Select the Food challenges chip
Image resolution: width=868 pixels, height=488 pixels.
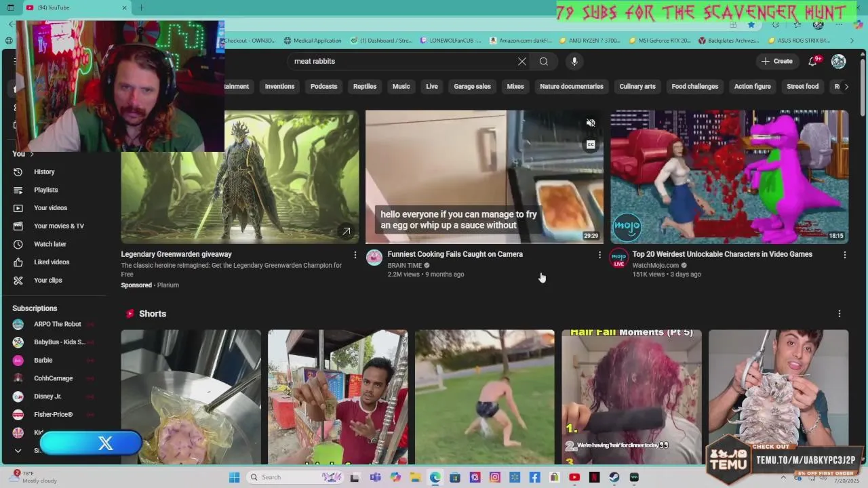point(694,87)
